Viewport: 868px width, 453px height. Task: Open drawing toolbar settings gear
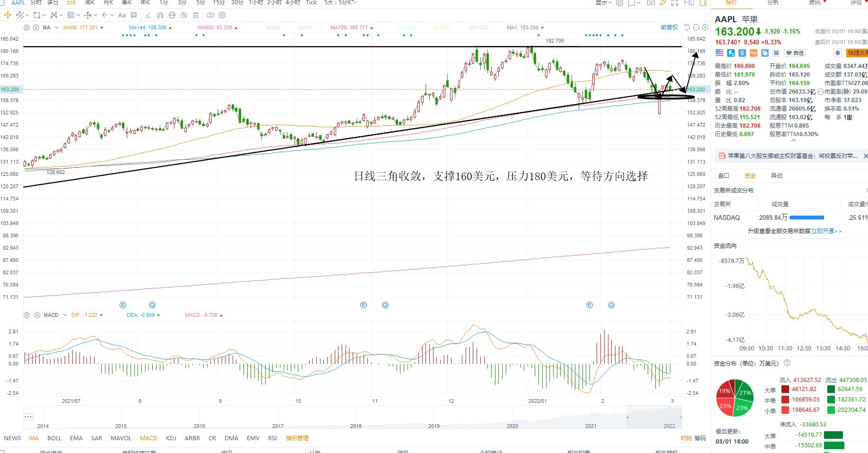point(222,15)
